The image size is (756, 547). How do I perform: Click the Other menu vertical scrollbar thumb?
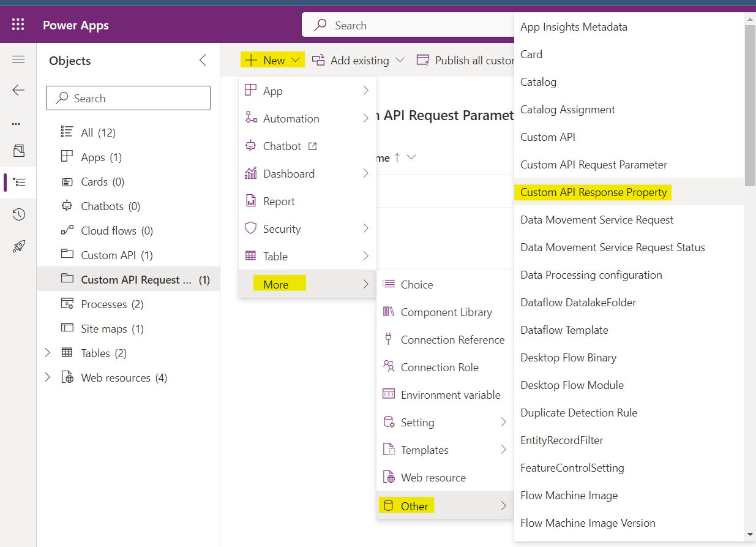point(750,105)
